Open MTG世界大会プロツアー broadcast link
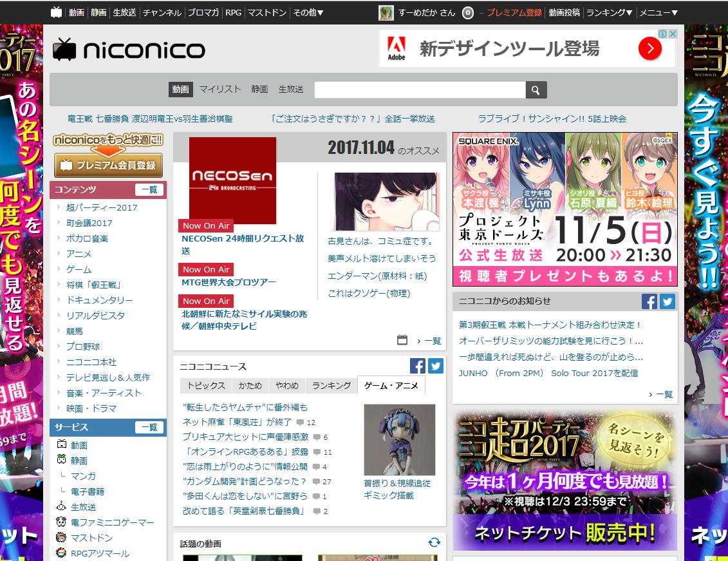728x561 pixels. pos(229,282)
